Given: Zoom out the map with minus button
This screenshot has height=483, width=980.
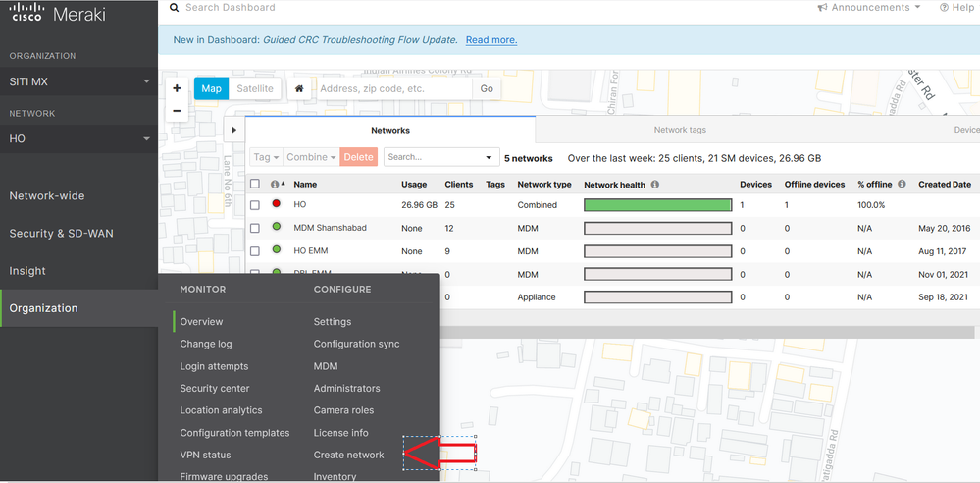Looking at the screenshot, I should [177, 111].
